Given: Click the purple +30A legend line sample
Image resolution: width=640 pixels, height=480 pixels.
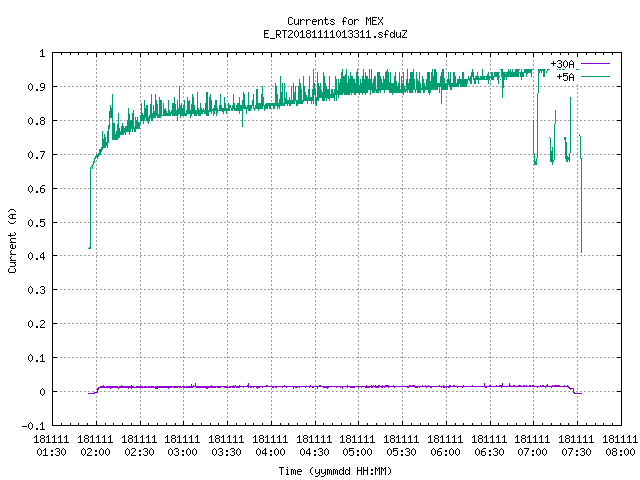Looking at the screenshot, I should pyautogui.click(x=595, y=64).
